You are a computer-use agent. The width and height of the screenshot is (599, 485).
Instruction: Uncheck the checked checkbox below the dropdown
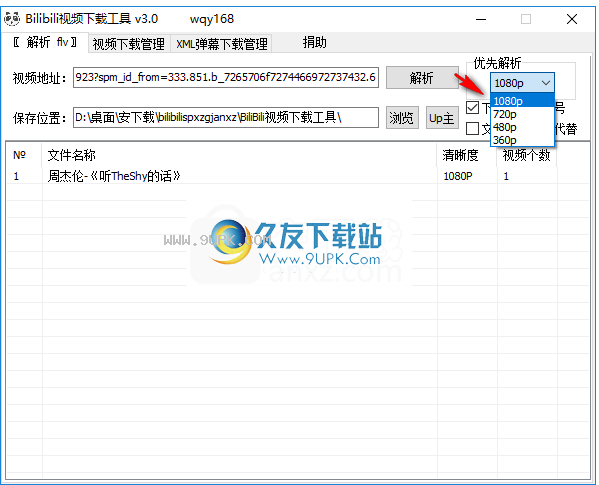pyautogui.click(x=473, y=108)
